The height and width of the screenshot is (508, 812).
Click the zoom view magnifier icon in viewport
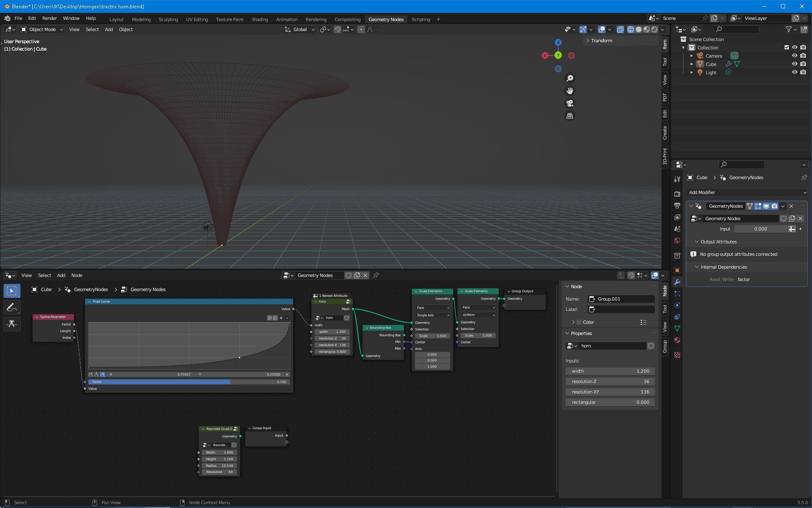coord(570,78)
